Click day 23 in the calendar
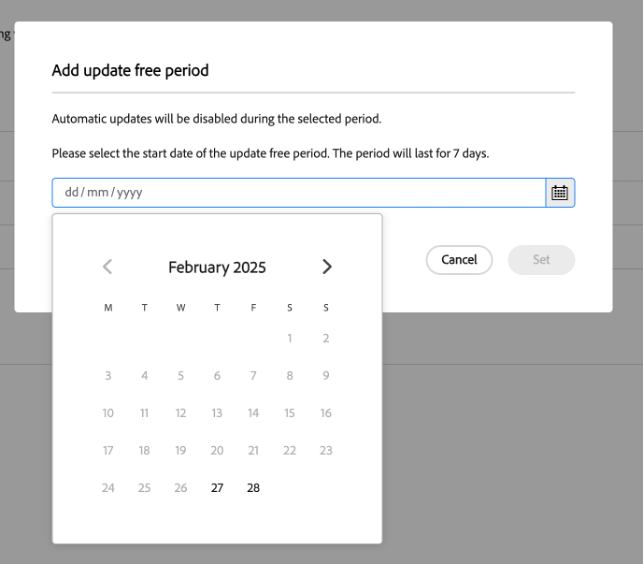 click(326, 451)
